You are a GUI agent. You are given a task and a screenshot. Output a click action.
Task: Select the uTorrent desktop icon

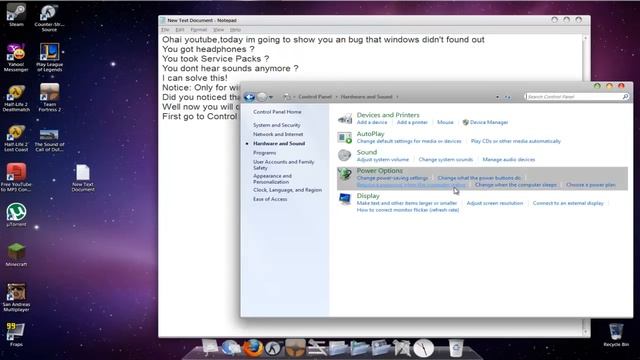point(16,215)
